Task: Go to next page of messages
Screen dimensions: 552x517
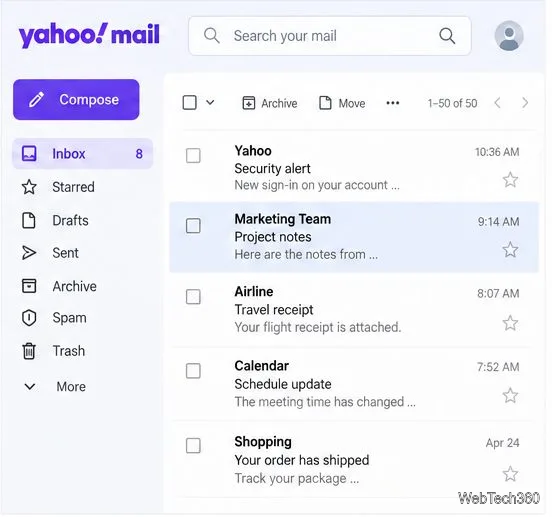Action: click(x=525, y=103)
